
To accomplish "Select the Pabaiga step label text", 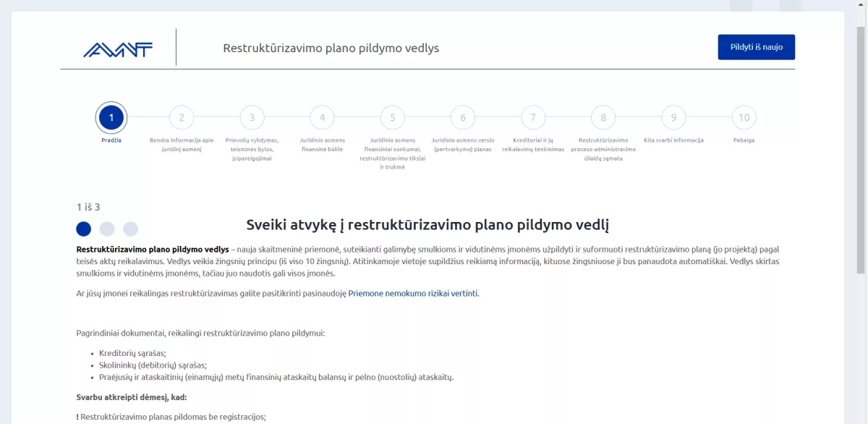I will coord(743,139).
